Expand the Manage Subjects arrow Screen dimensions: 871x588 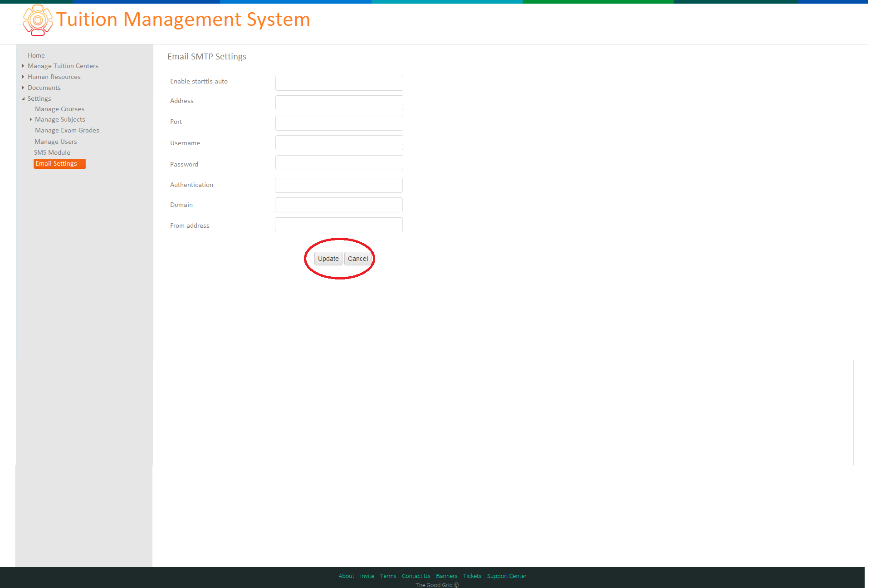31,119
